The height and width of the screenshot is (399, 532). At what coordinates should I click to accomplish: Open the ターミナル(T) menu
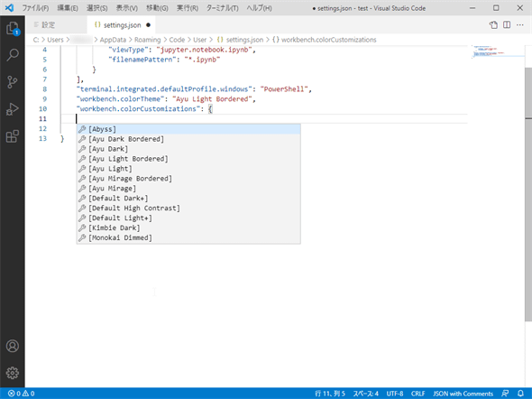click(x=222, y=8)
